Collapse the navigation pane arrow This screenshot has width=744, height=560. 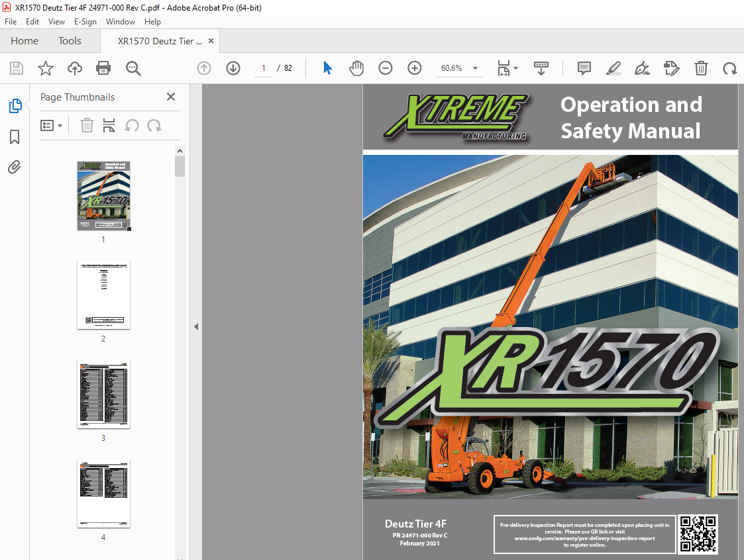pos(196,327)
